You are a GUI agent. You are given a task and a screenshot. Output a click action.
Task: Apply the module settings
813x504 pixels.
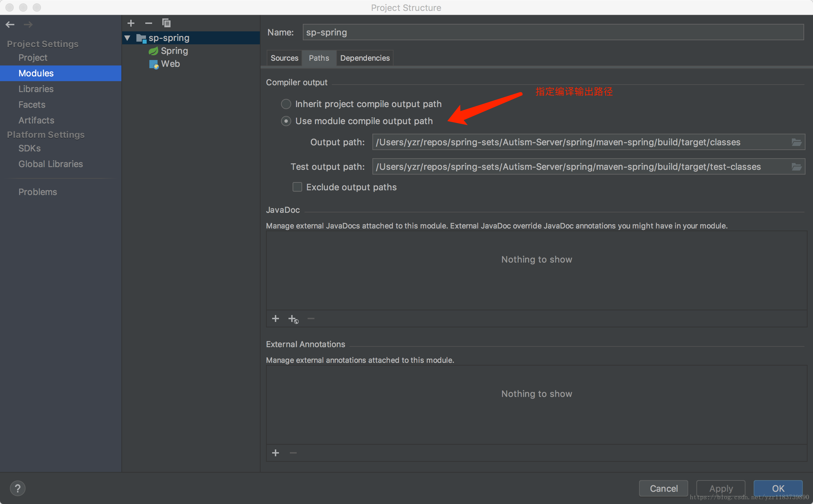click(x=720, y=488)
